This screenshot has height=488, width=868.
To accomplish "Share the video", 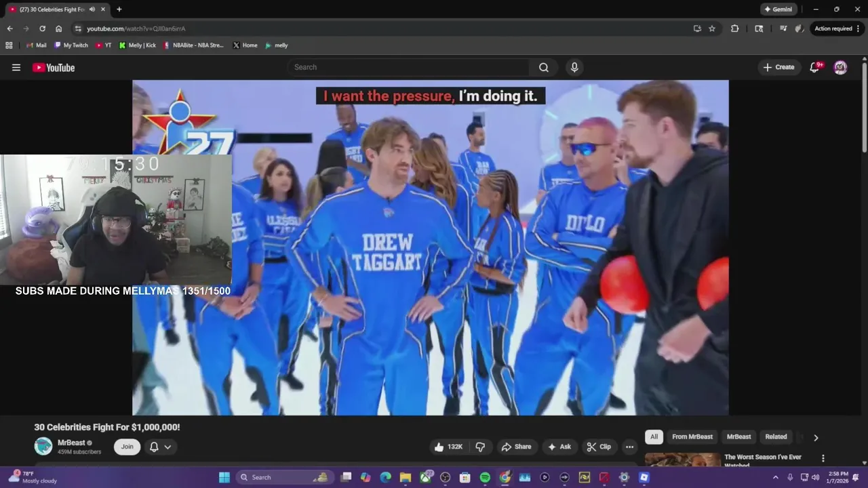I will point(516,447).
